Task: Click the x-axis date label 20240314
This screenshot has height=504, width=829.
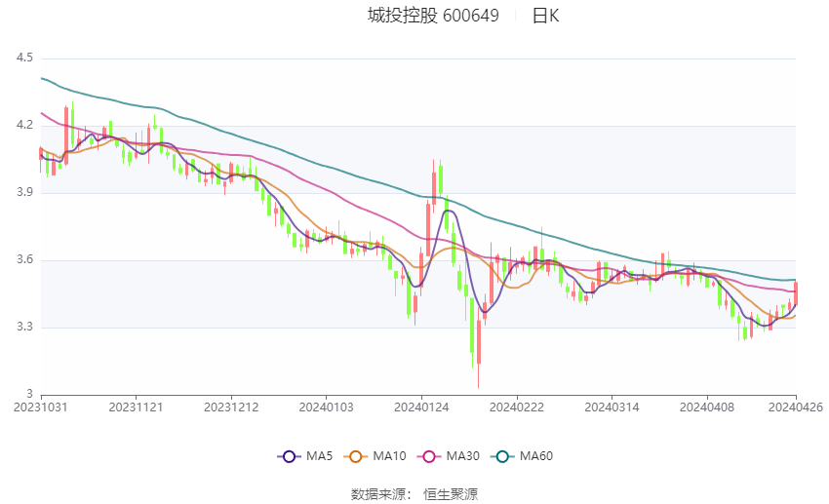Action: click(x=612, y=407)
